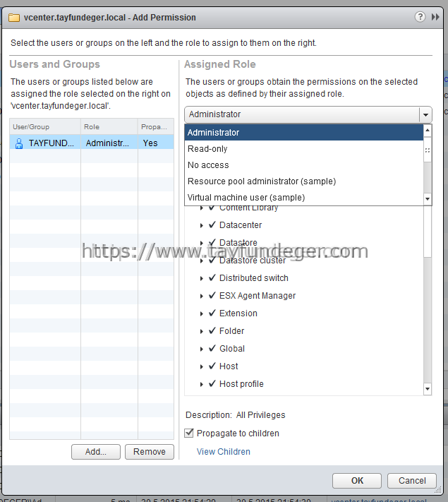448x502 pixels.
Task: Toggle the Folder privilege checkmark
Action: (212, 330)
